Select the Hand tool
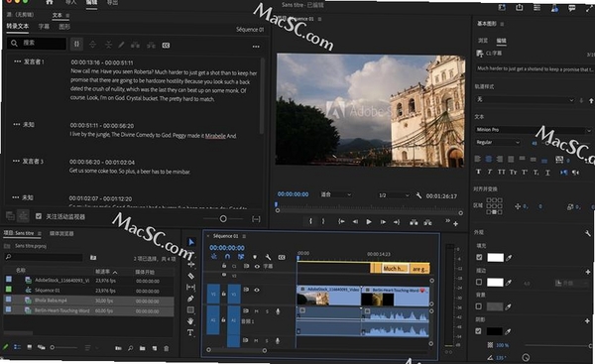The height and width of the screenshot is (364, 595). (190, 321)
